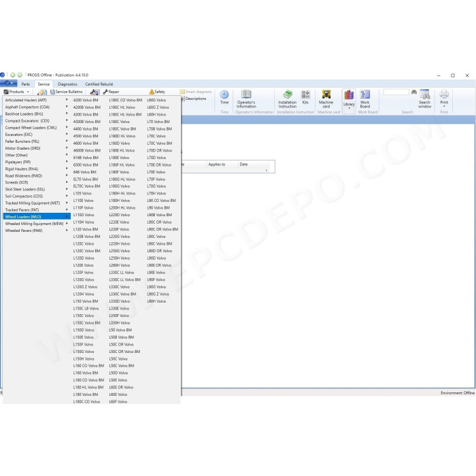Click the navigate back green arrow
The width and height of the screenshot is (476, 476).
click(x=13, y=75)
